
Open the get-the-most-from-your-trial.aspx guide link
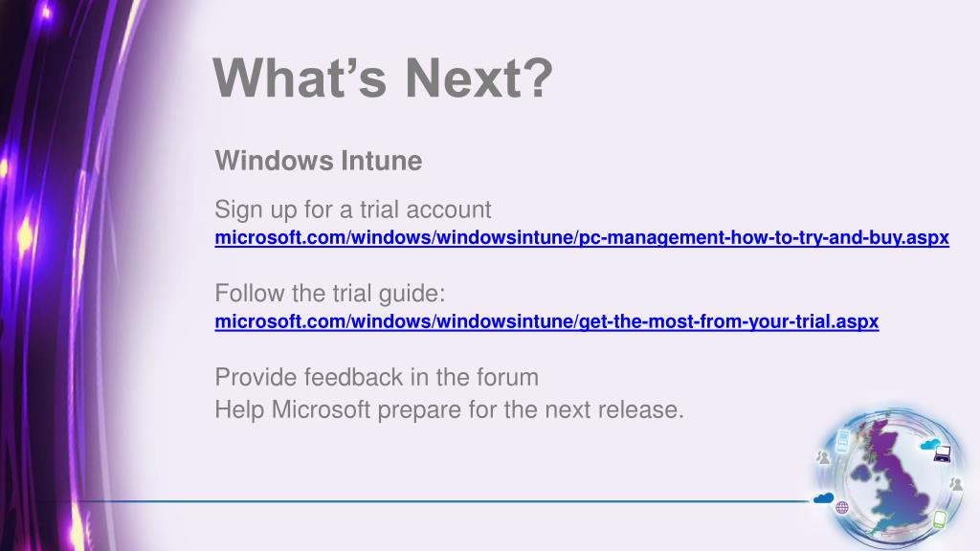(x=546, y=321)
